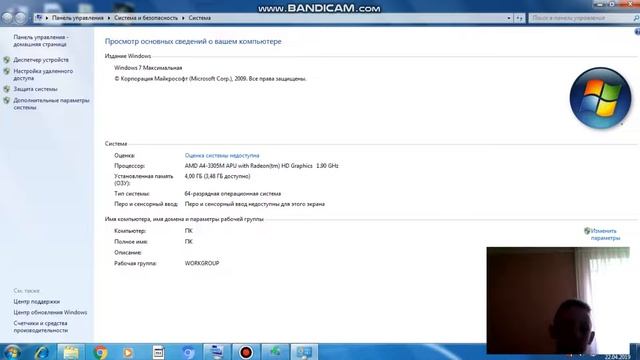Switch to System control panel taskbar button

tap(304, 352)
